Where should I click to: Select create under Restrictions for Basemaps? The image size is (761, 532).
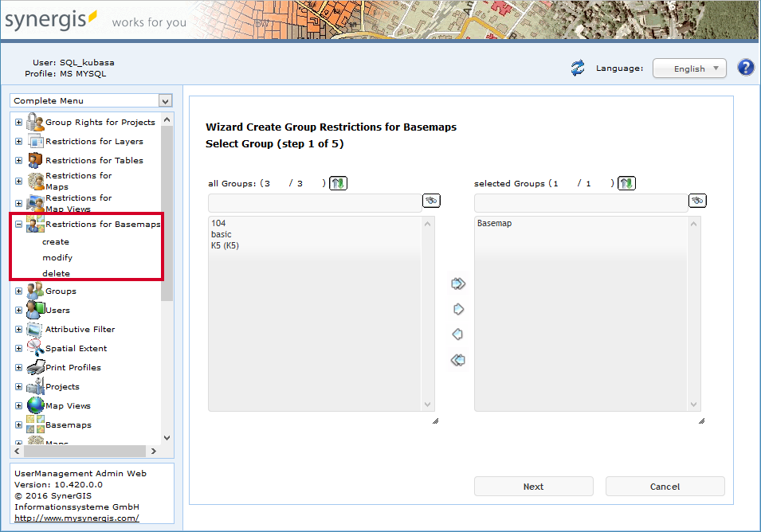pos(56,241)
